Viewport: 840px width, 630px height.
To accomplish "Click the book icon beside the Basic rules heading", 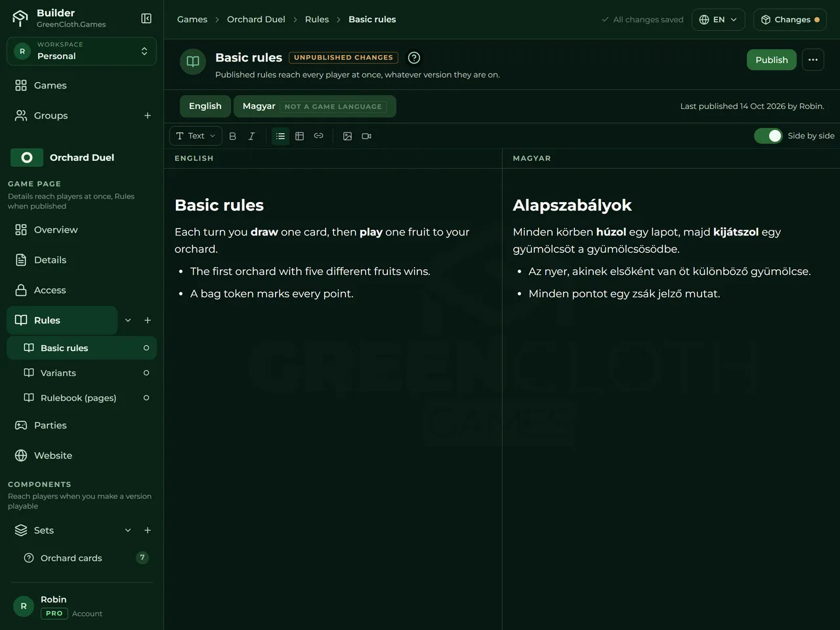I will (x=193, y=62).
